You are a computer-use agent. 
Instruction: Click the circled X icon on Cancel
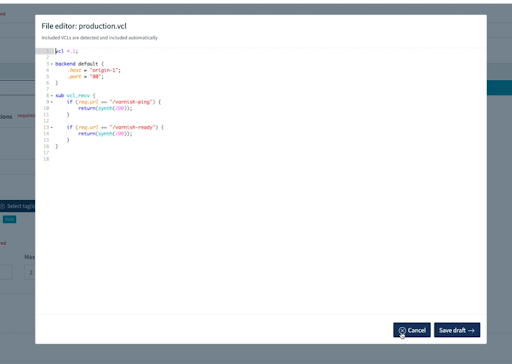coord(402,330)
